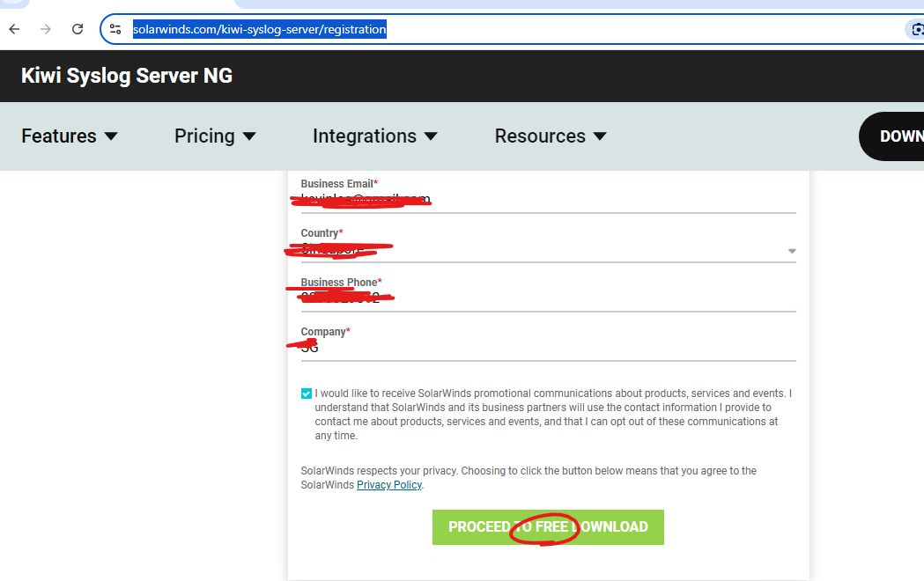Reload the page with the refresh icon
The height and width of the screenshot is (581, 924).
pos(78,29)
